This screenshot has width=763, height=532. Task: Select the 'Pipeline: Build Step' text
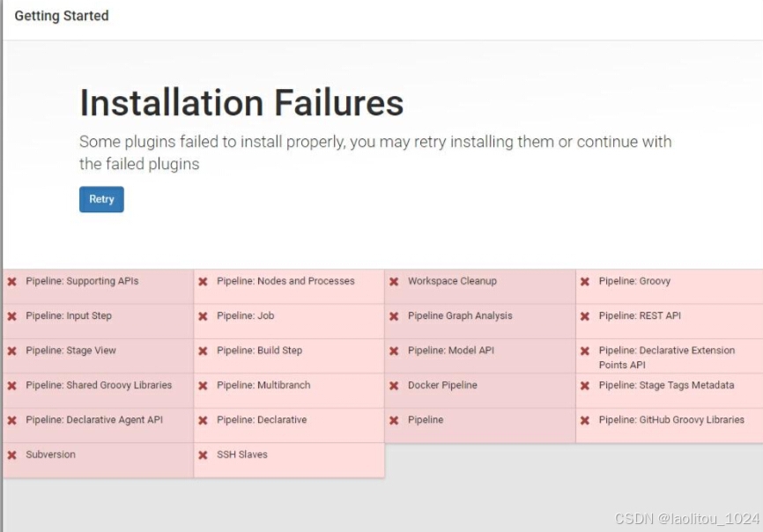(x=259, y=351)
